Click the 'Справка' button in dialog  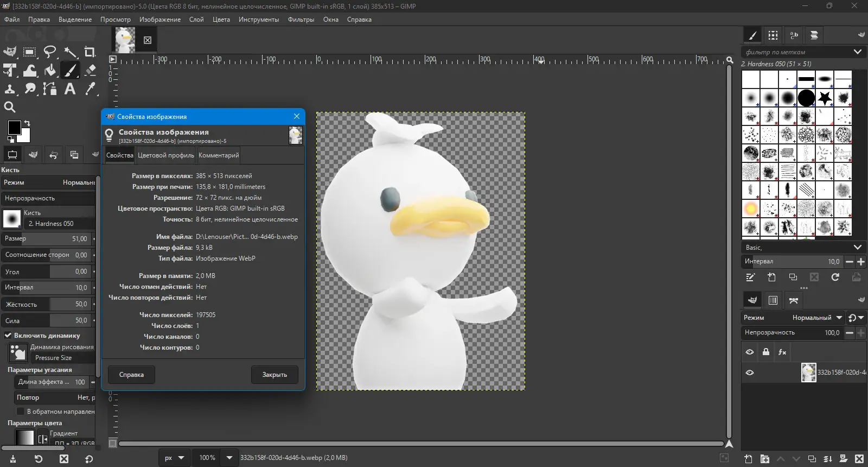coord(131,375)
